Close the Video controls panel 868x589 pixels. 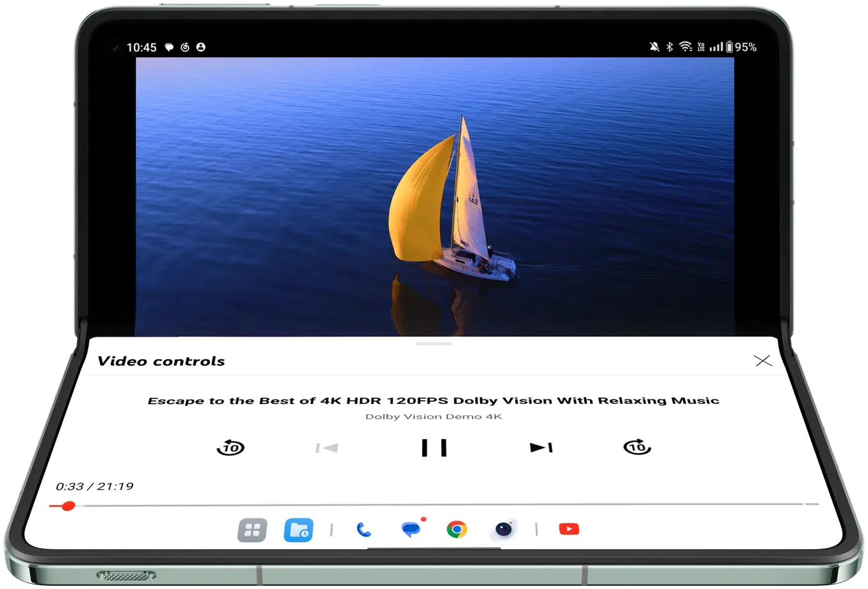pos(763,361)
